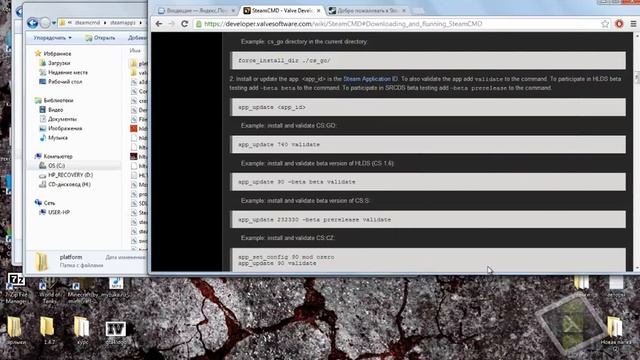Click the Открыть toolbar button
The width and height of the screenshot is (640, 360).
(x=100, y=38)
